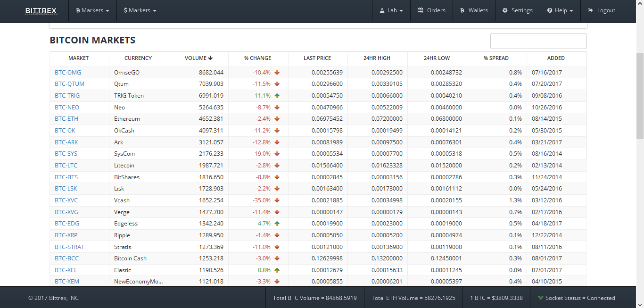This screenshot has height=308, width=644.
Task: Click the Bittrex logo
Action: click(x=41, y=10)
